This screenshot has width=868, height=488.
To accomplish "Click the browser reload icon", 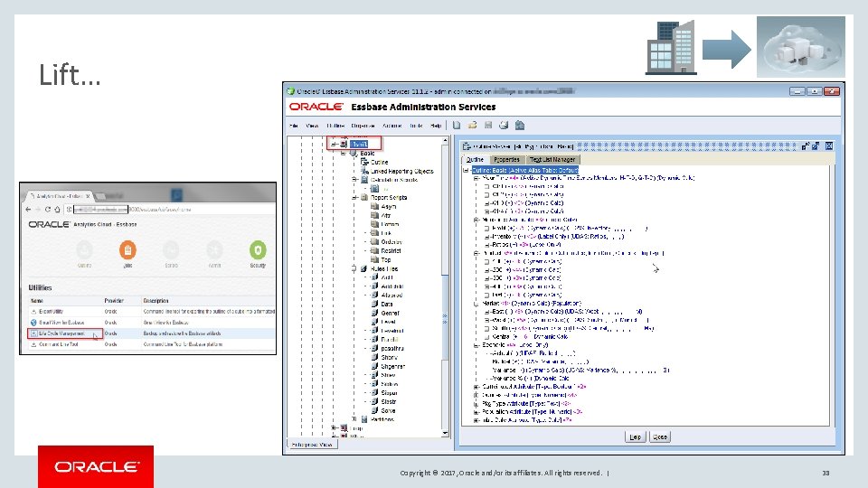I will coord(48,210).
